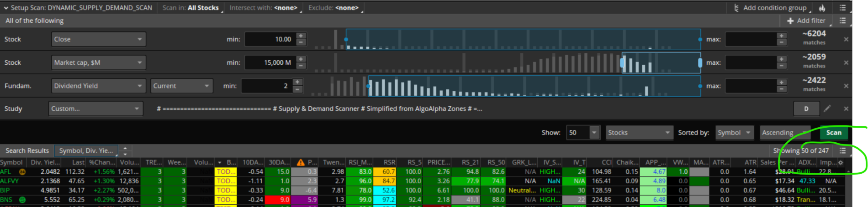Expand the Show 50 results count dropdown
This screenshot has width=868, height=207.
(594, 133)
